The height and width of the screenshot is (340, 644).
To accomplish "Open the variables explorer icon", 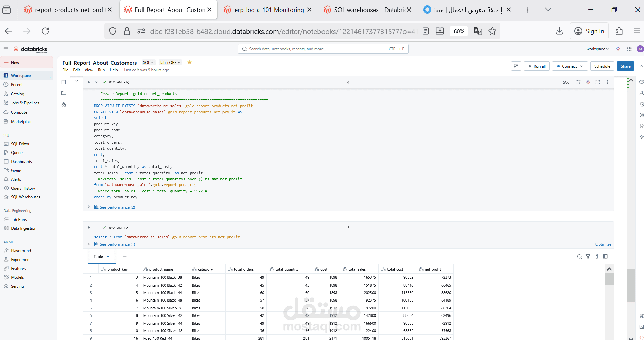I will click(641, 115).
